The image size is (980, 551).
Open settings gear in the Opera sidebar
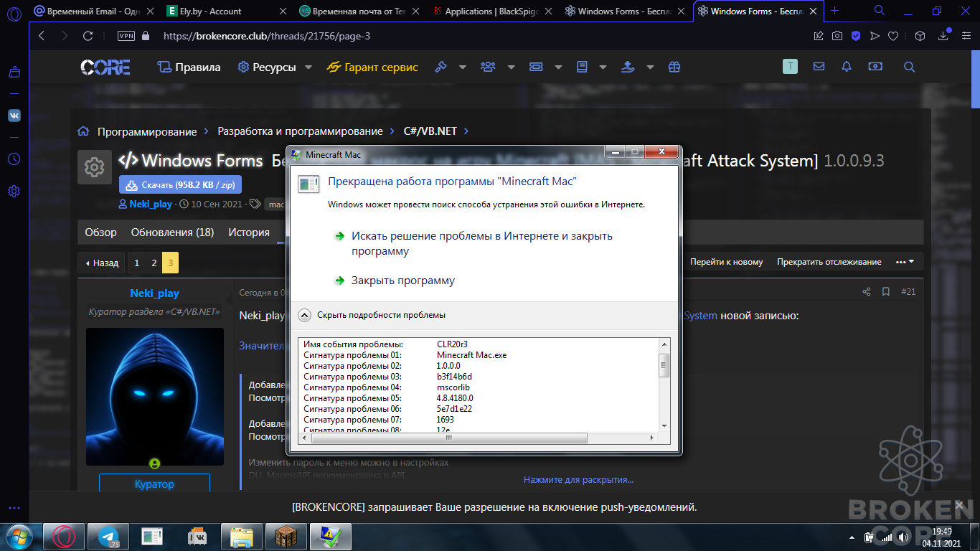[14, 192]
